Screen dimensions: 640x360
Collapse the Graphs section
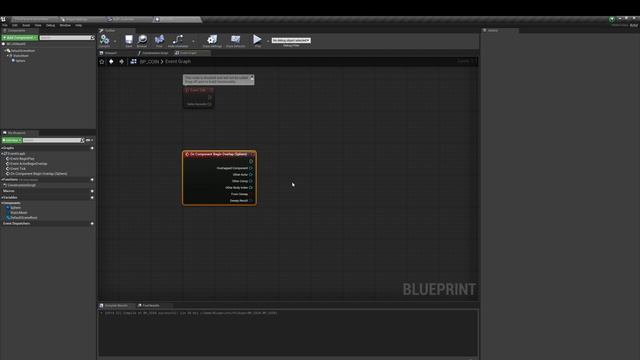pyautogui.click(x=2, y=148)
